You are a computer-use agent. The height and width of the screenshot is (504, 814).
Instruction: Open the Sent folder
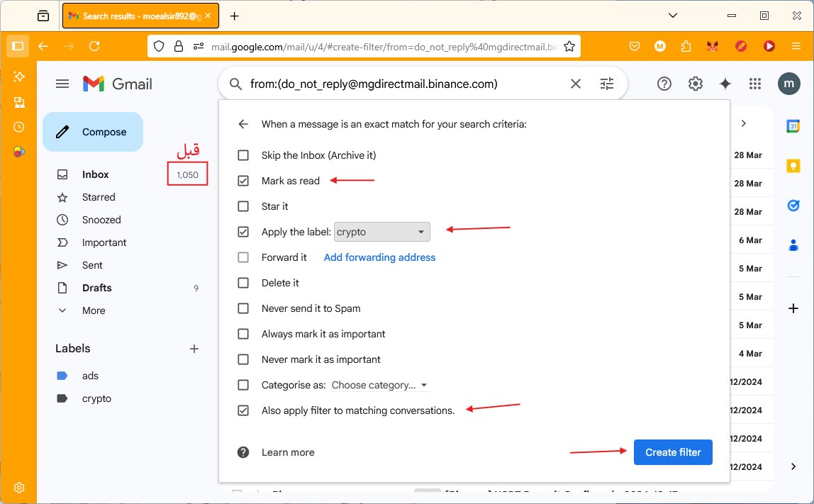pos(92,265)
